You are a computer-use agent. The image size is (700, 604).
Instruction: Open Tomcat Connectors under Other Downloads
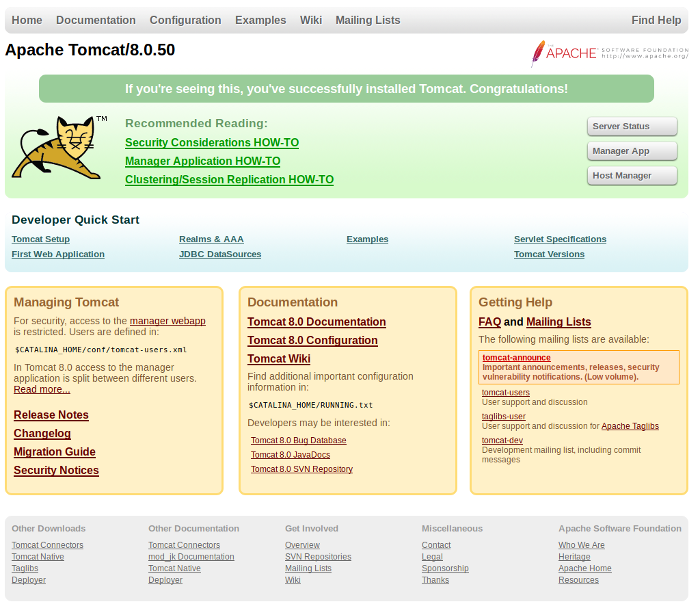point(47,545)
